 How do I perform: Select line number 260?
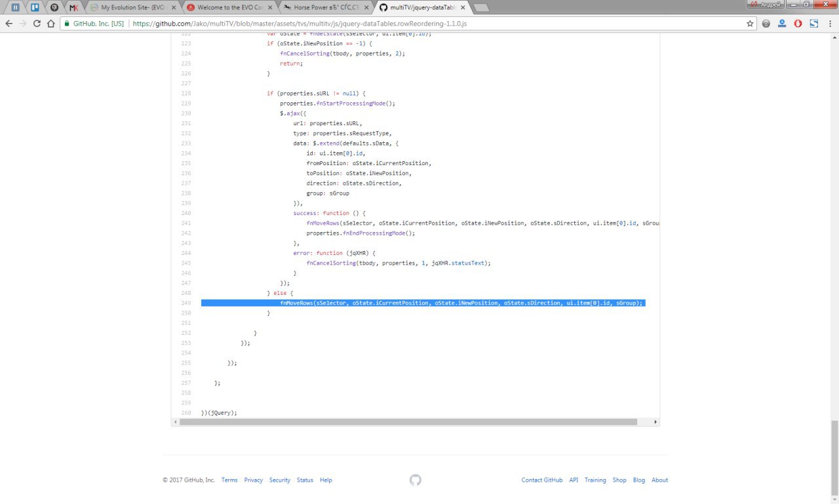click(x=186, y=413)
